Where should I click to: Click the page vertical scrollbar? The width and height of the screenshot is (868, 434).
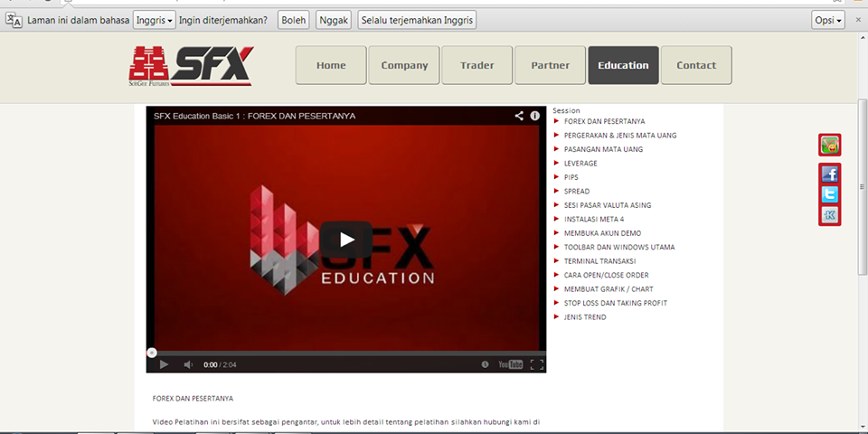click(863, 187)
